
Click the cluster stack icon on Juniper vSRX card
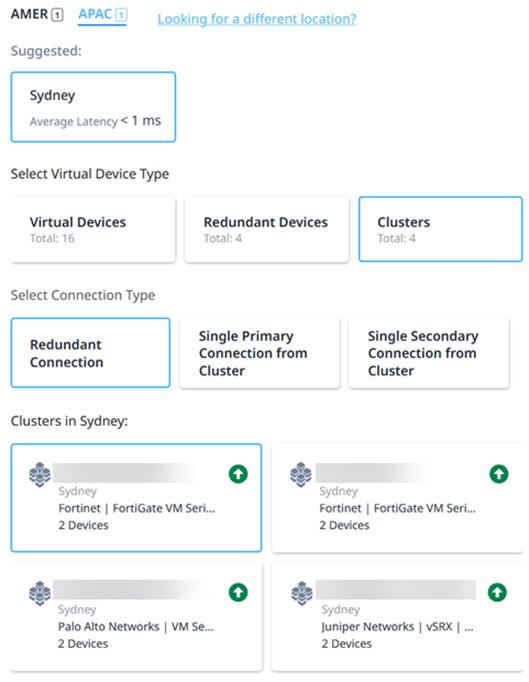pos(302,593)
